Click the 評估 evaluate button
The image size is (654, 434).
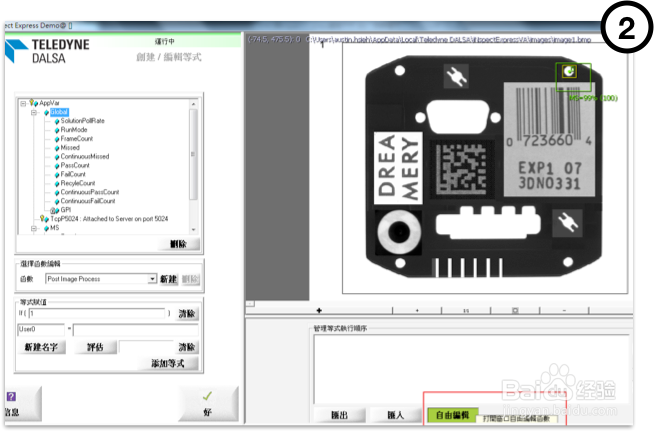[95, 347]
